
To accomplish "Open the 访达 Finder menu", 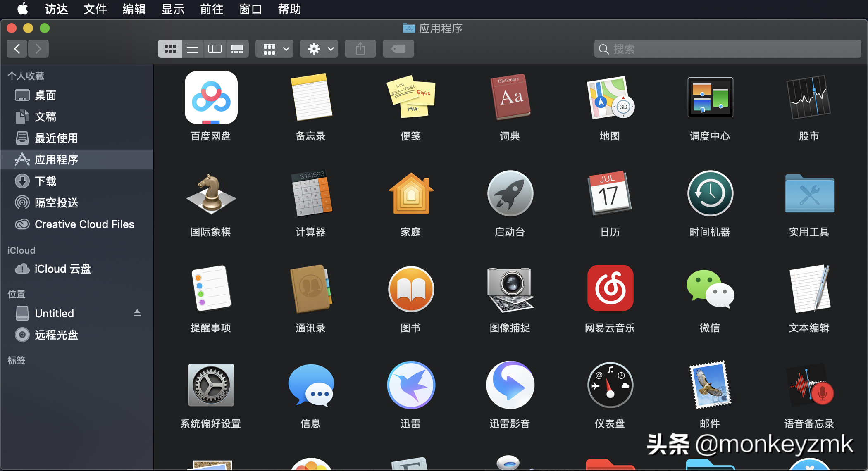I will 56,9.
